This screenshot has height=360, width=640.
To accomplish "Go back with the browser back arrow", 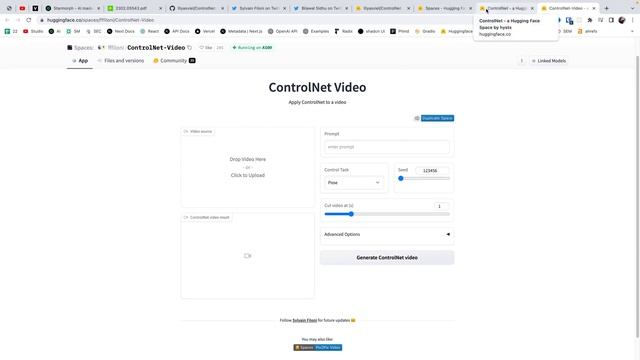I will [7, 20].
